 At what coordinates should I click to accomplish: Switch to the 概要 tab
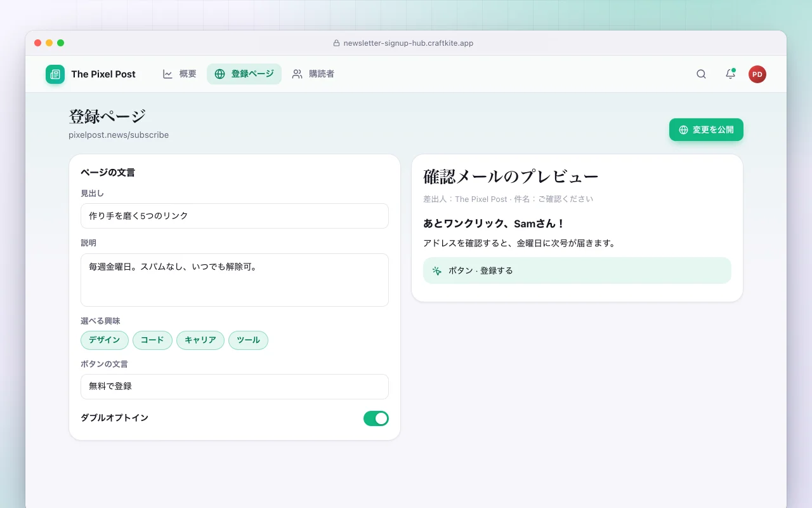(x=180, y=74)
